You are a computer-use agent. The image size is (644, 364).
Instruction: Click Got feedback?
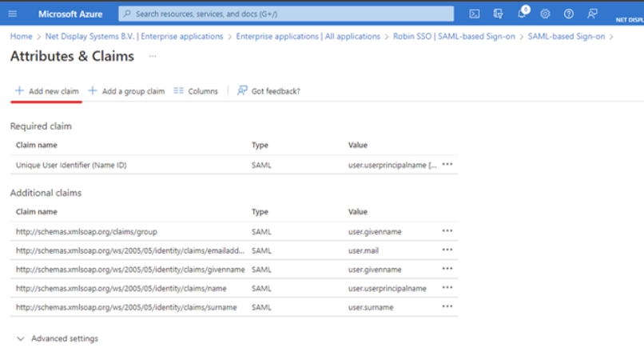coord(268,91)
